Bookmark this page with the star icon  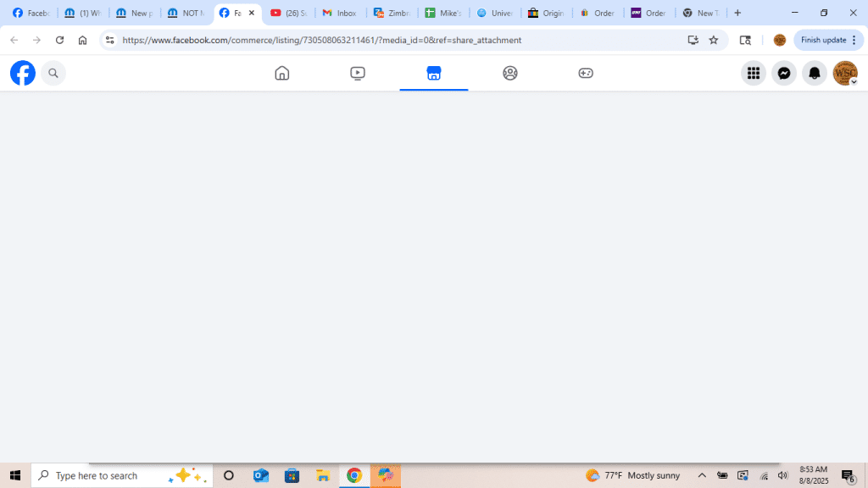714,40
